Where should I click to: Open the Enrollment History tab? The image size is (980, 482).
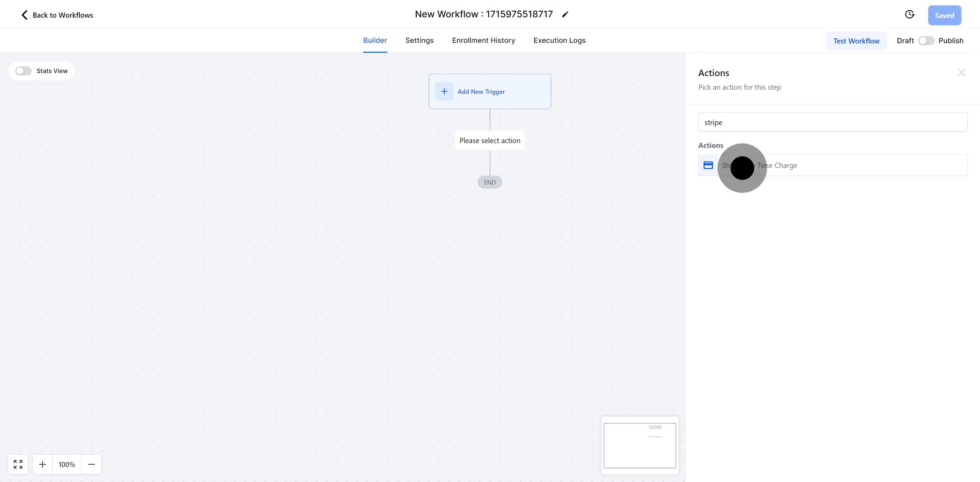483,40
